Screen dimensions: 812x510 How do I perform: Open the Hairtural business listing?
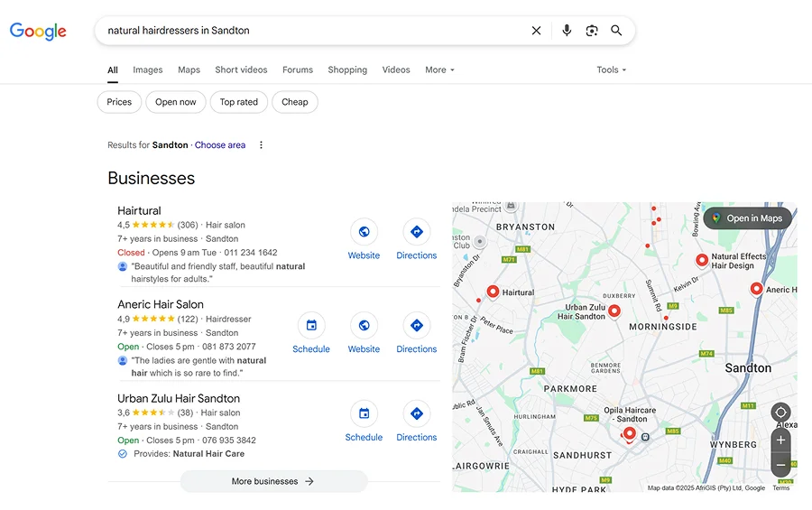click(x=139, y=211)
